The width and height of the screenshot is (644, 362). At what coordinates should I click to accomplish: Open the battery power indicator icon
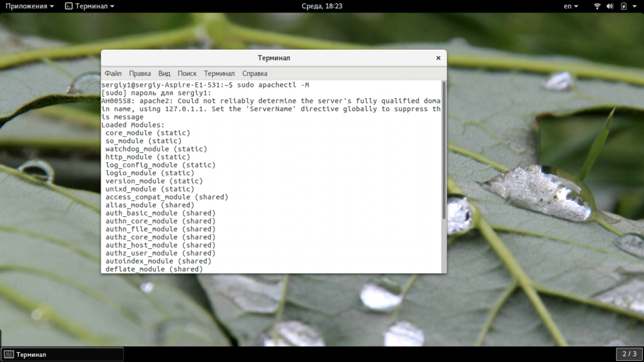point(623,6)
